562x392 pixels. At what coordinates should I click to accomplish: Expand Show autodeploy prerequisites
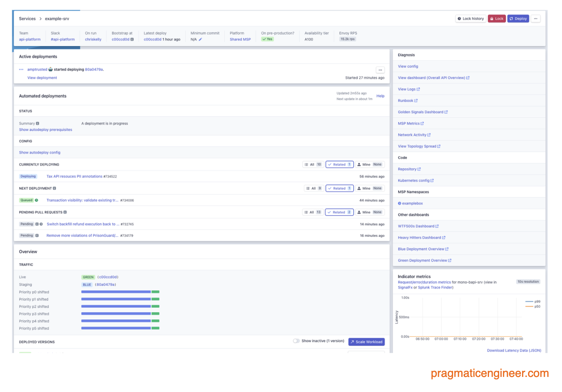coord(45,129)
